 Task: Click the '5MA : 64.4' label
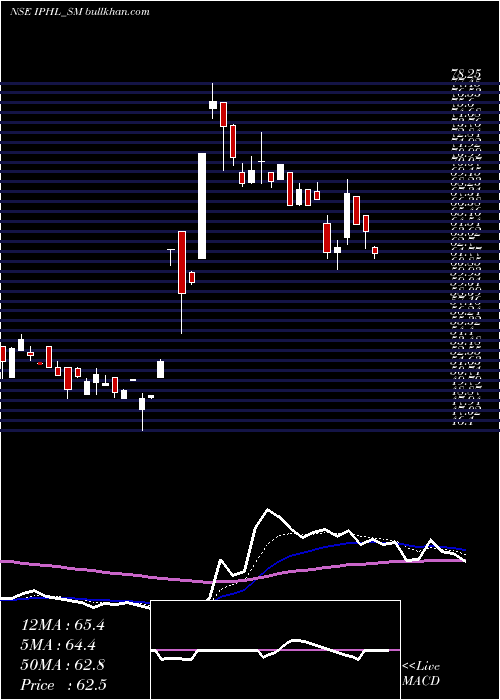(58, 645)
